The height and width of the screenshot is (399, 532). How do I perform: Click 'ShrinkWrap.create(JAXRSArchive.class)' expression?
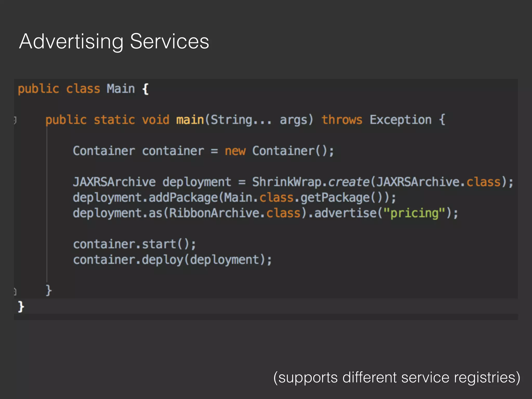coord(380,182)
